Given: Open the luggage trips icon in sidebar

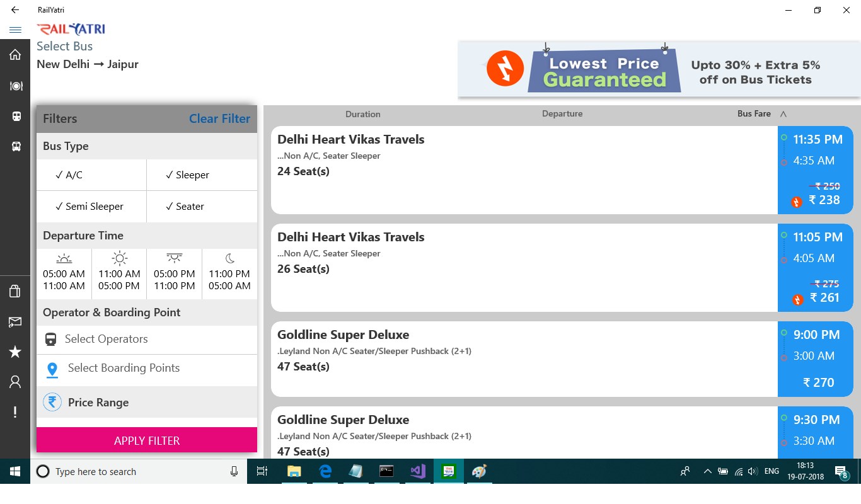Looking at the screenshot, I should 15,291.
